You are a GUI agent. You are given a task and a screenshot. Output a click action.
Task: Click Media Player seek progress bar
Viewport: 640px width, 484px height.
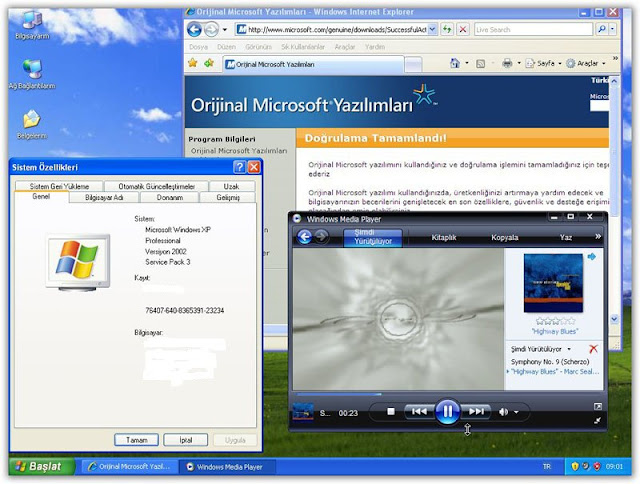click(447, 394)
